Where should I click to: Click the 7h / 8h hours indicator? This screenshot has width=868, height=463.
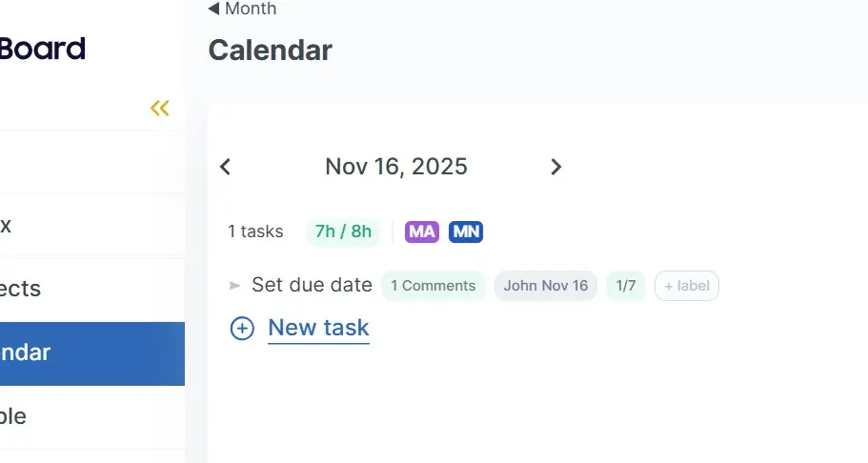click(343, 231)
